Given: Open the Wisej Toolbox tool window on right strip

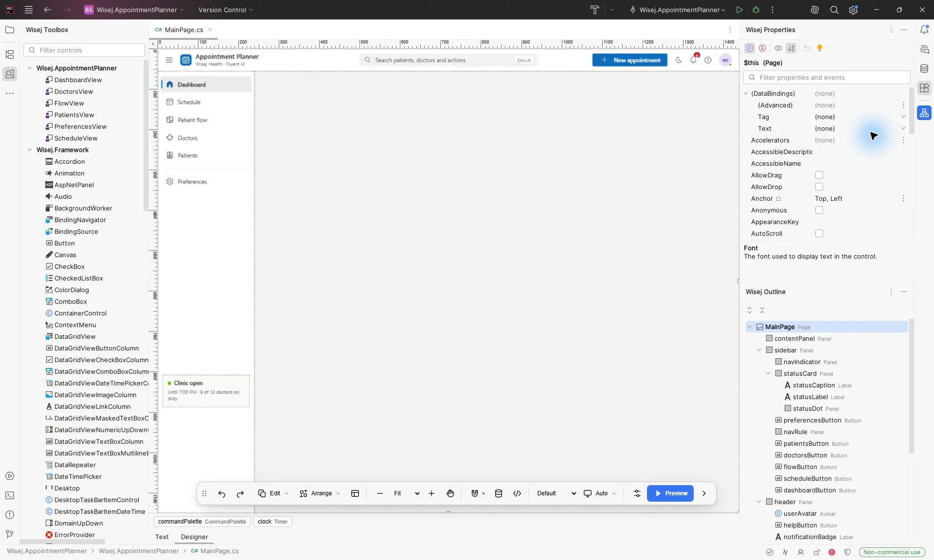Looking at the screenshot, I should coord(924,88).
